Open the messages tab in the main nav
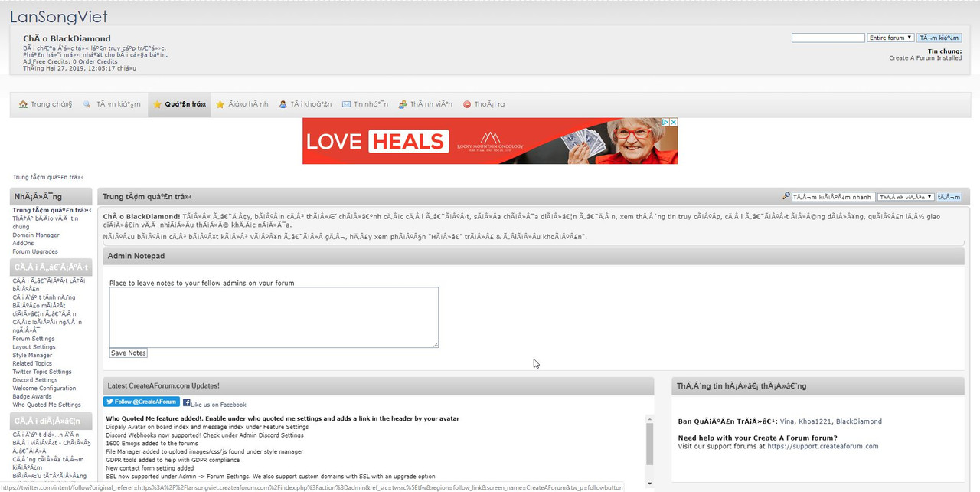The image size is (980, 492). 365,104
